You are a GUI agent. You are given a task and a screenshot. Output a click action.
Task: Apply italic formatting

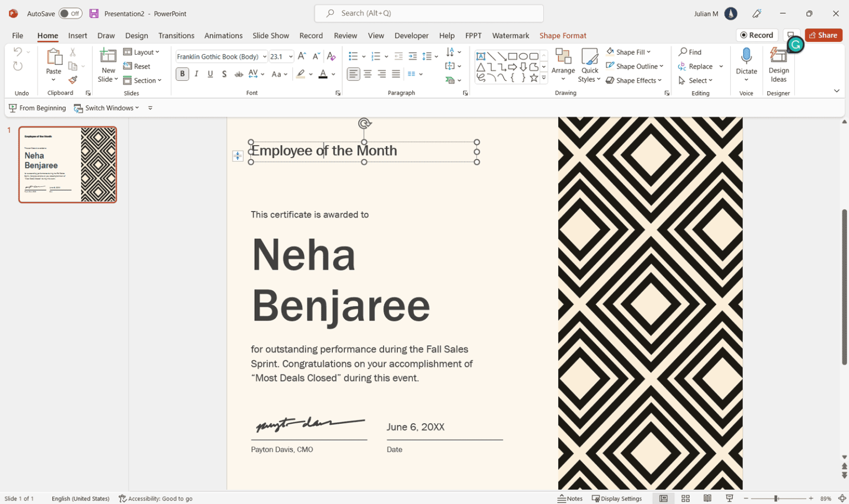[196, 73]
